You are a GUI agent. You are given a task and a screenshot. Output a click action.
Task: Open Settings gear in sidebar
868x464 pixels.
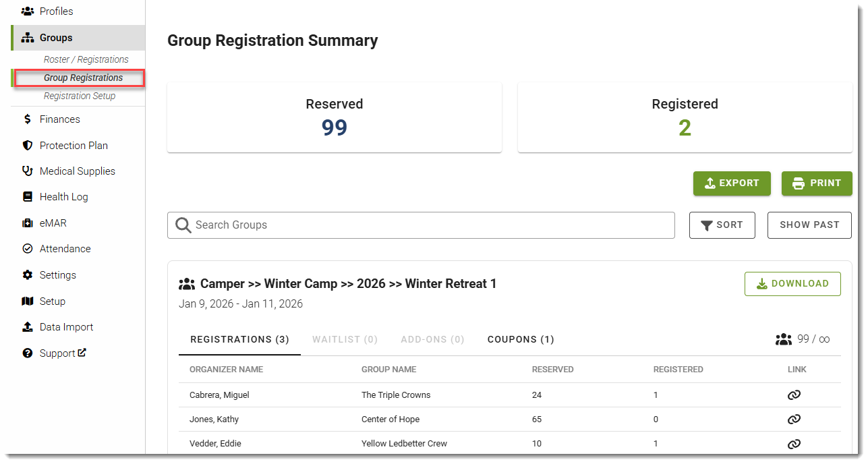tap(28, 275)
